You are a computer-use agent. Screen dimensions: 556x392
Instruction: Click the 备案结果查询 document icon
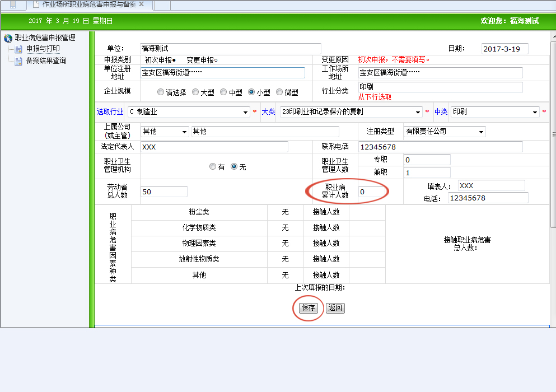(x=18, y=60)
